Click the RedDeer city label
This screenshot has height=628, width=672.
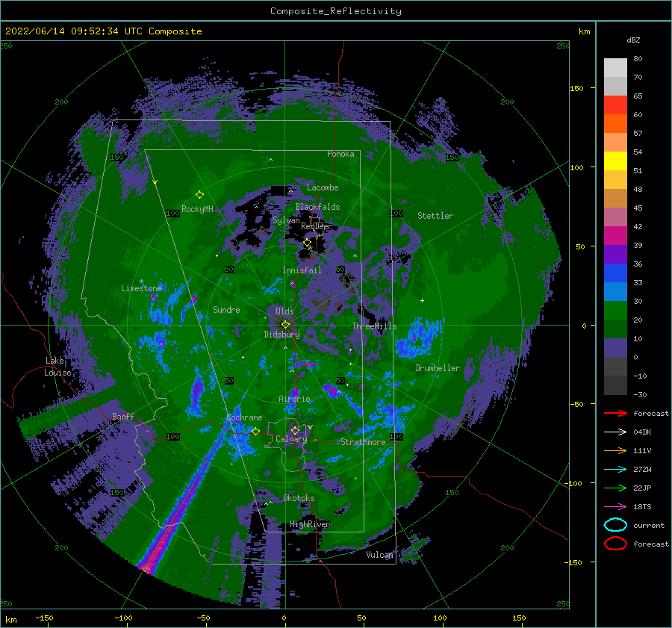tap(317, 226)
